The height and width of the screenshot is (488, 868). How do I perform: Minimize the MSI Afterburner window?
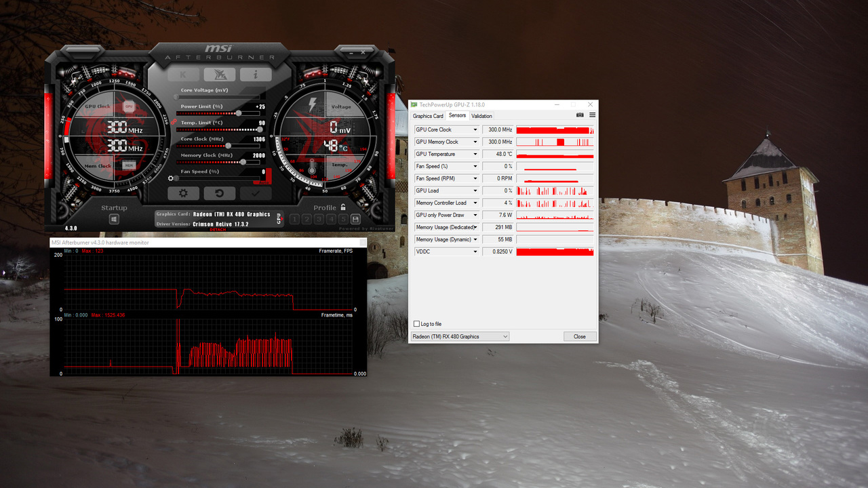(352, 52)
